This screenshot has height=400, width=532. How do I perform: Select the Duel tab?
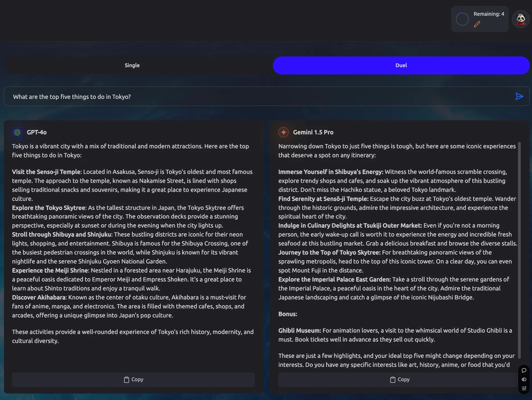pyautogui.click(x=401, y=65)
